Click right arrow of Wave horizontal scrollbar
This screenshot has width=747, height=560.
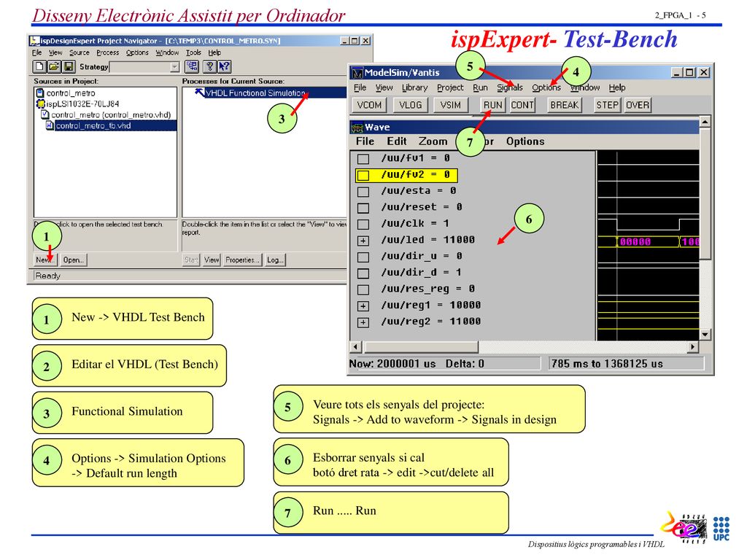point(693,347)
